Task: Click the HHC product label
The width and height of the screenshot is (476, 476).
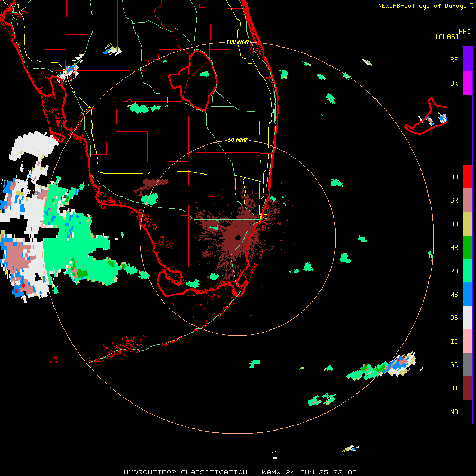Action: click(x=464, y=32)
